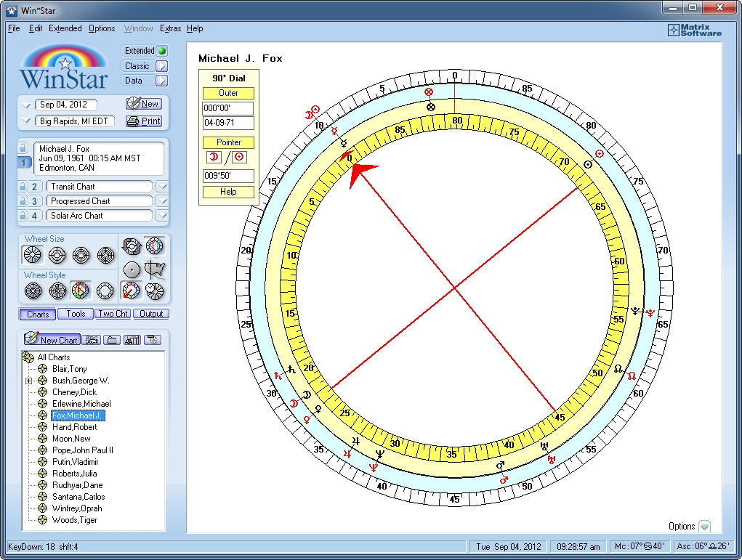
Task: Select the bi-wheel size icon
Action: point(57,255)
